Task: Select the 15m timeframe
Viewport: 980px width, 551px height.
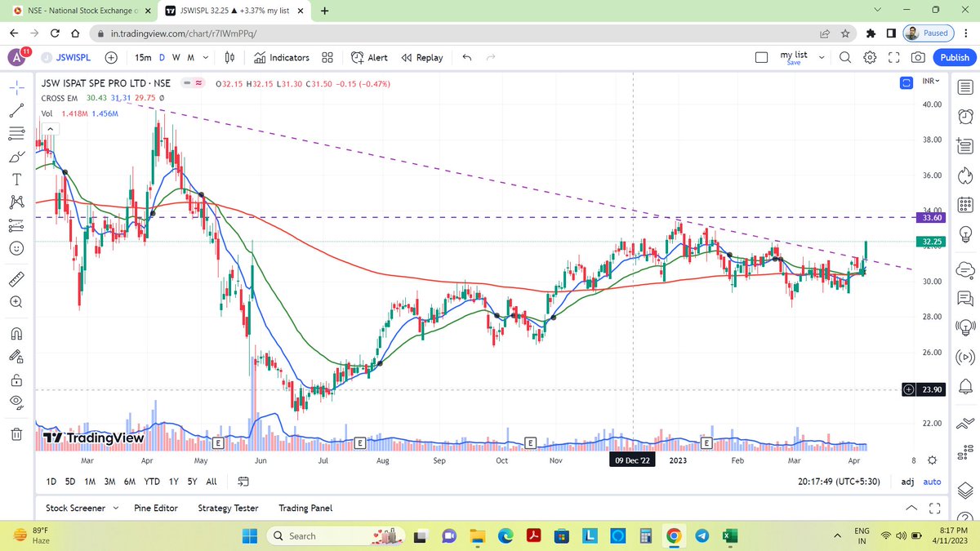Action: pyautogui.click(x=143, y=58)
